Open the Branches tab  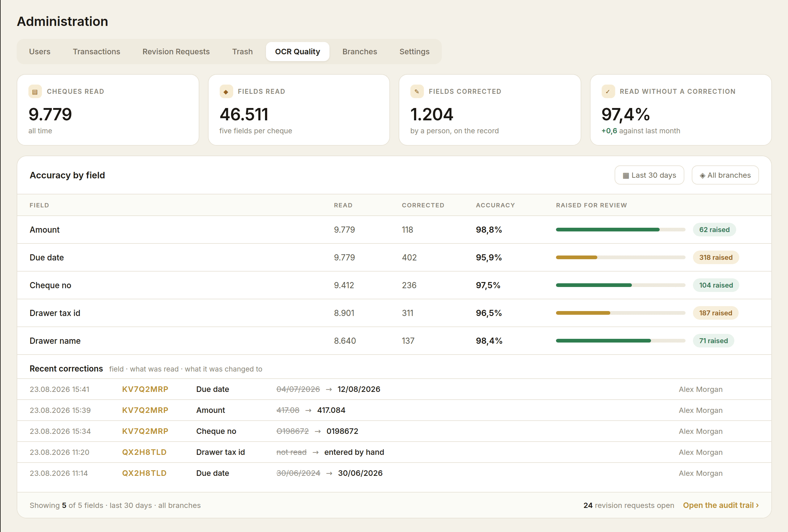(359, 52)
